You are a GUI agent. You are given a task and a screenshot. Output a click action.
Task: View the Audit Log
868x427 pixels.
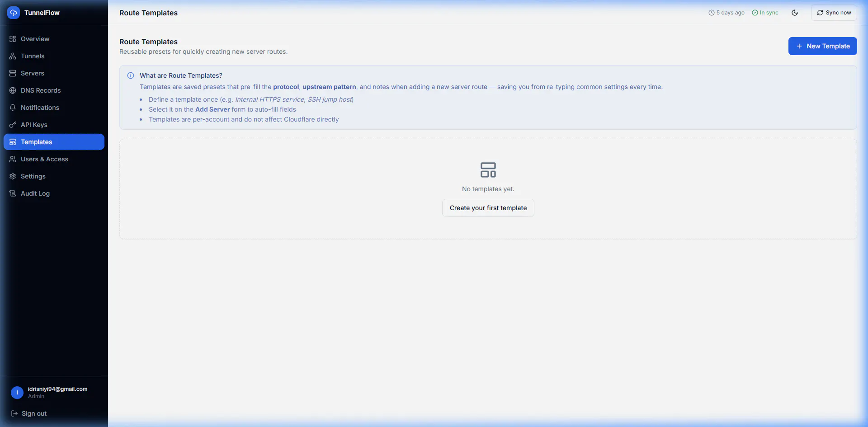(54, 193)
